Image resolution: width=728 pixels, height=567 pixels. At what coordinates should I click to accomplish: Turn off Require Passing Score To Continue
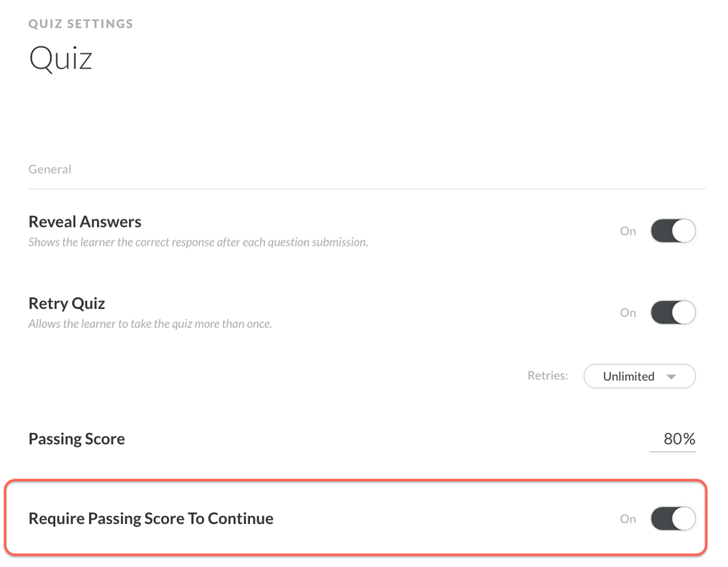coord(673,519)
